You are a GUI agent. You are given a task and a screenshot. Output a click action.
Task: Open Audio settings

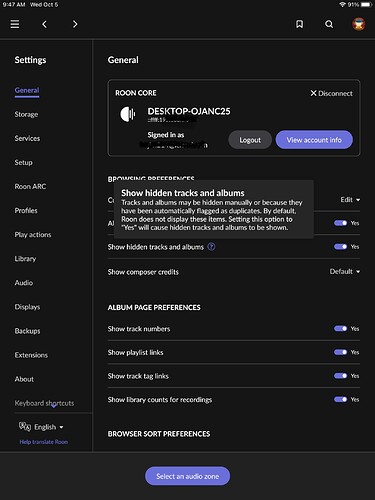(x=24, y=283)
